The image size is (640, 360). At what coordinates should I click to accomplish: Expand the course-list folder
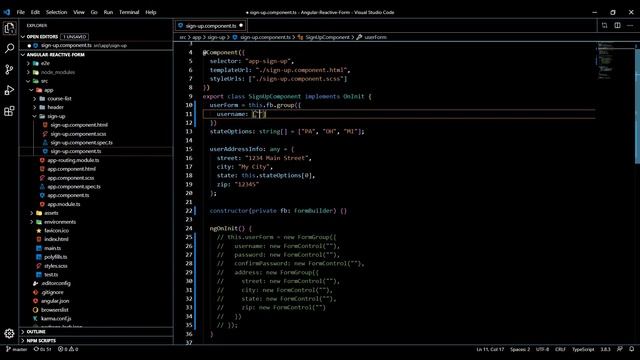(35, 98)
